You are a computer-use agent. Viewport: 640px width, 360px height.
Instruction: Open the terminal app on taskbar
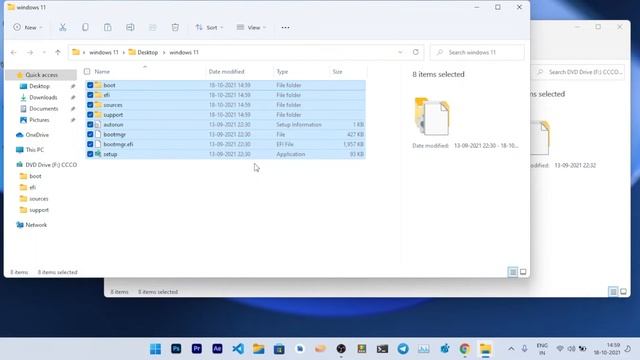[x=382, y=349]
